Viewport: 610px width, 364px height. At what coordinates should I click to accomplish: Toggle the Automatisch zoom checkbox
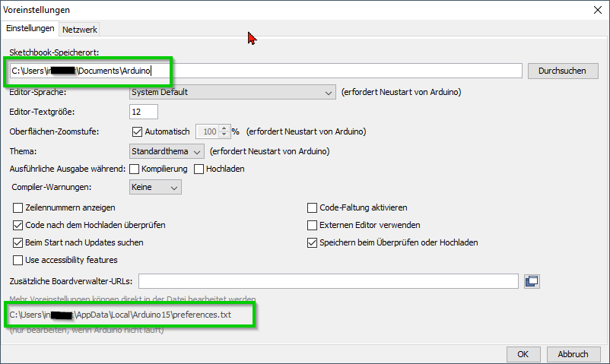click(137, 131)
